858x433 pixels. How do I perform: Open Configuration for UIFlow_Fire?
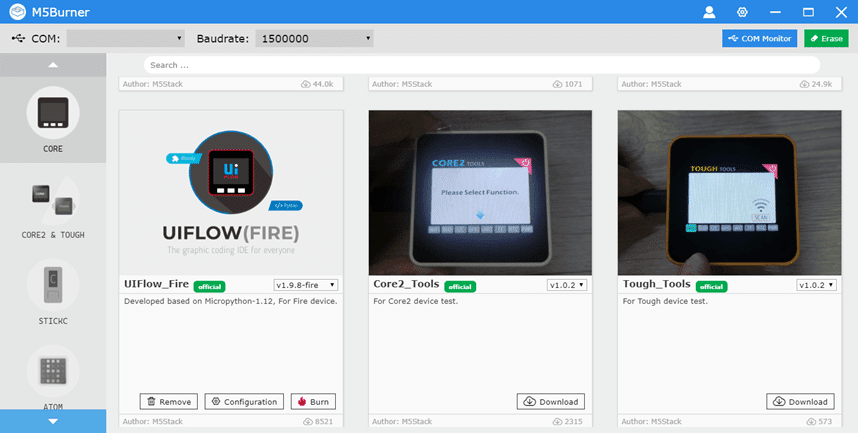(x=244, y=401)
